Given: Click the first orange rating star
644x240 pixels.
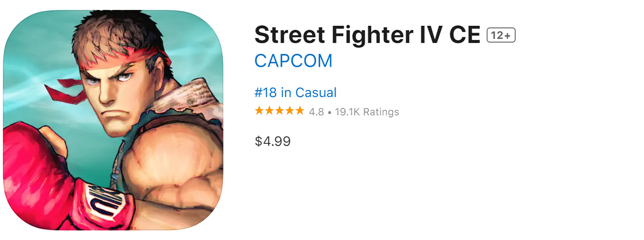Looking at the screenshot, I should point(260,111).
